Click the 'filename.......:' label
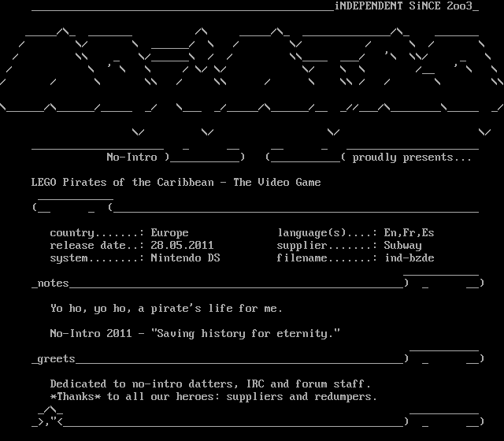This screenshot has width=504, height=441. [328, 258]
